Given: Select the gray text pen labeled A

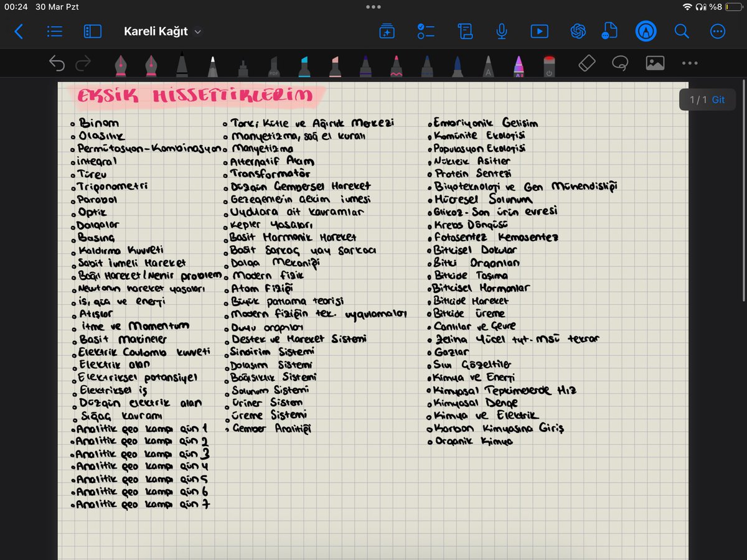Looking at the screenshot, I should [x=488, y=65].
